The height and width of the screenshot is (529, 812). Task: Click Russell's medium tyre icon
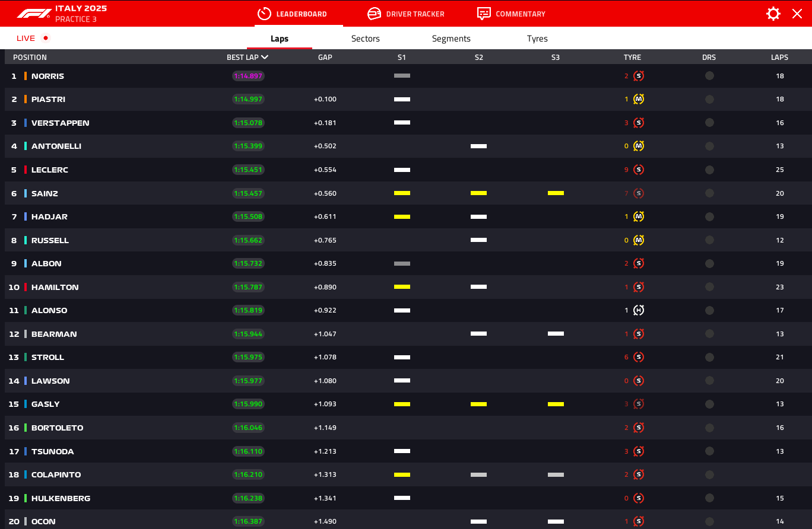tap(639, 240)
